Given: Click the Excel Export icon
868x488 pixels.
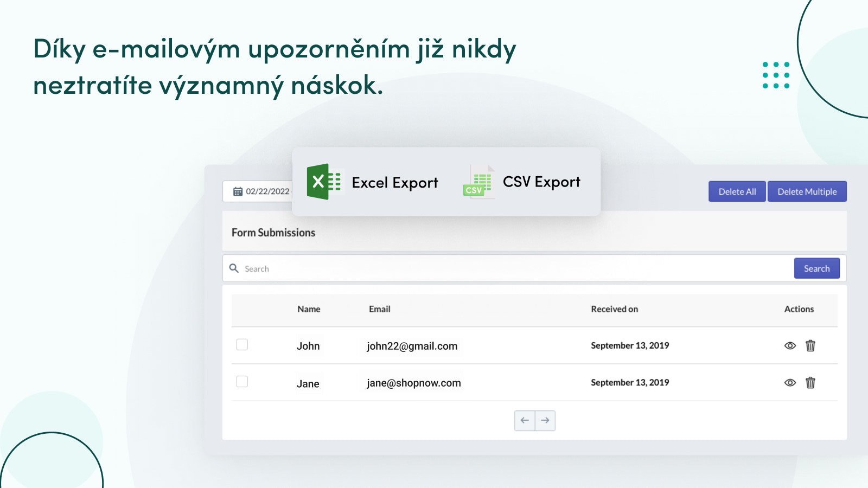Looking at the screenshot, I should click(x=324, y=182).
